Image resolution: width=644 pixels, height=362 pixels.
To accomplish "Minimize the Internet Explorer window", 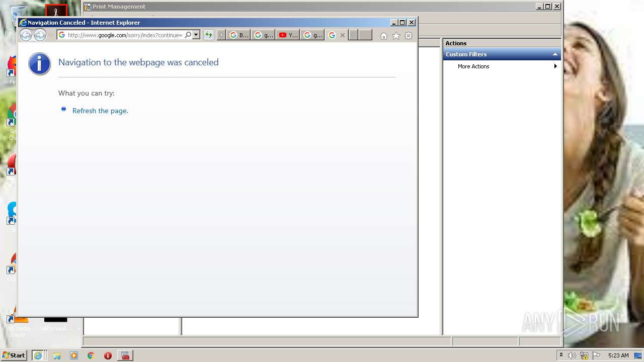I will 394,23.
